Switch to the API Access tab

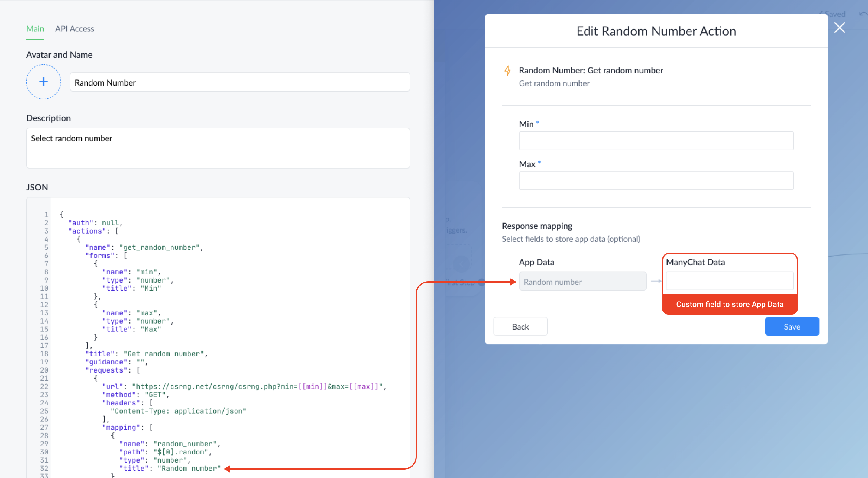tap(74, 29)
